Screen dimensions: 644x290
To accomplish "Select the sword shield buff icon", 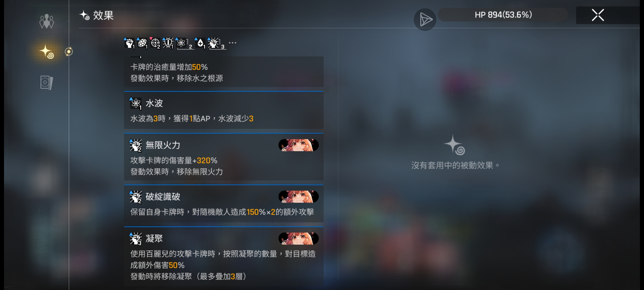I will point(168,43).
